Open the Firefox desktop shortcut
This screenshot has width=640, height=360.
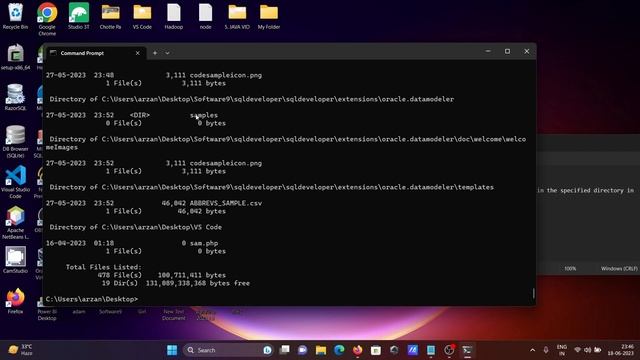pos(16,301)
